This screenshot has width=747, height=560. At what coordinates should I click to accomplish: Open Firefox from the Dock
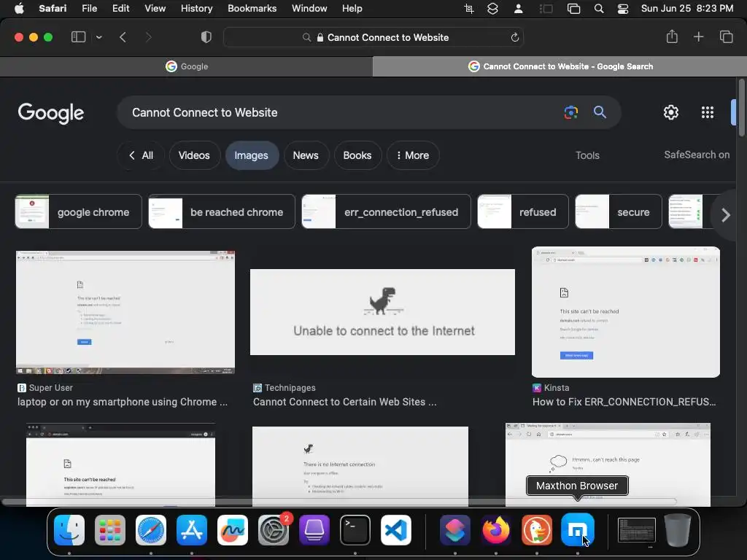[496, 530]
